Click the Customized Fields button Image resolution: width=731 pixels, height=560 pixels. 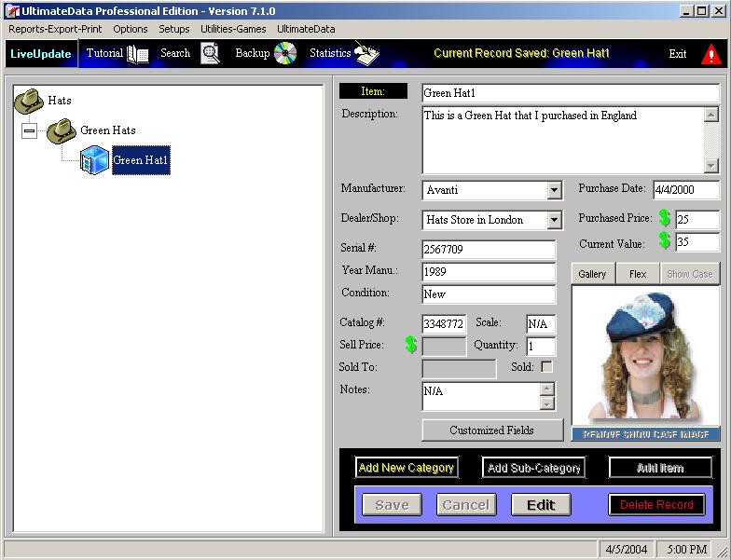click(491, 430)
